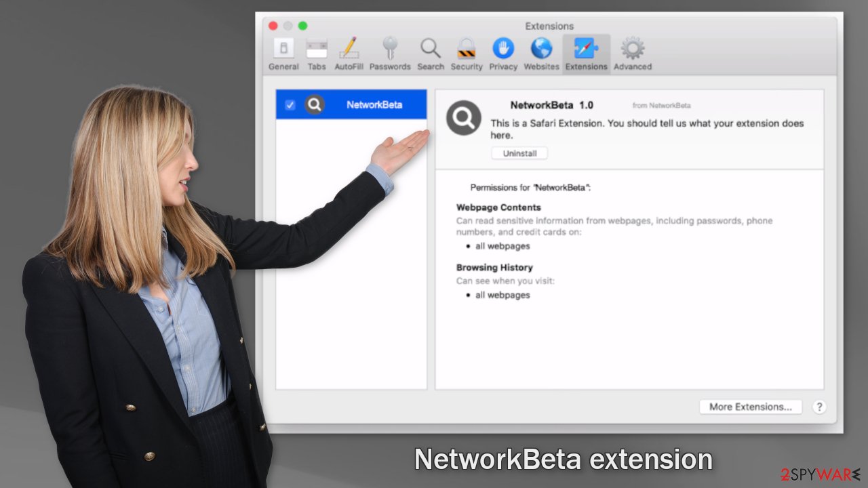The image size is (868, 488).
Task: Open the Passwords preferences pane
Action: tap(390, 54)
